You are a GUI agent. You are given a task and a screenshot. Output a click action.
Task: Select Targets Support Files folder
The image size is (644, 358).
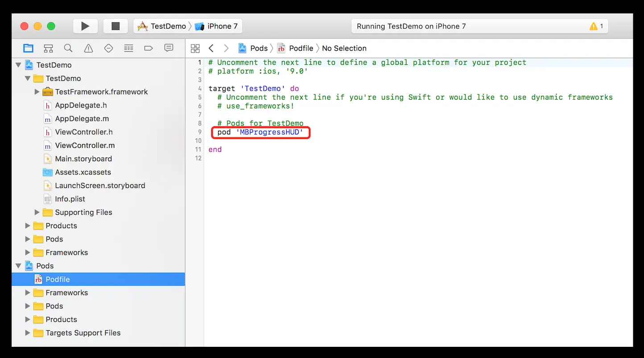pos(83,333)
